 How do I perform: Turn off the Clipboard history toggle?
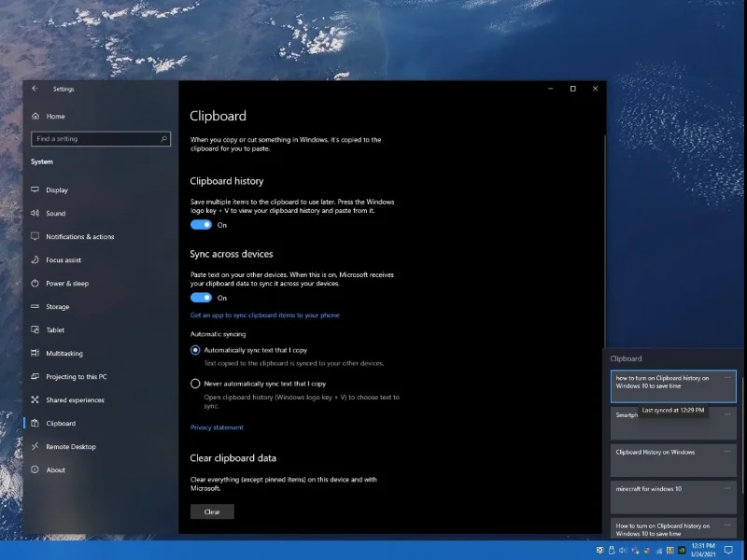point(201,225)
